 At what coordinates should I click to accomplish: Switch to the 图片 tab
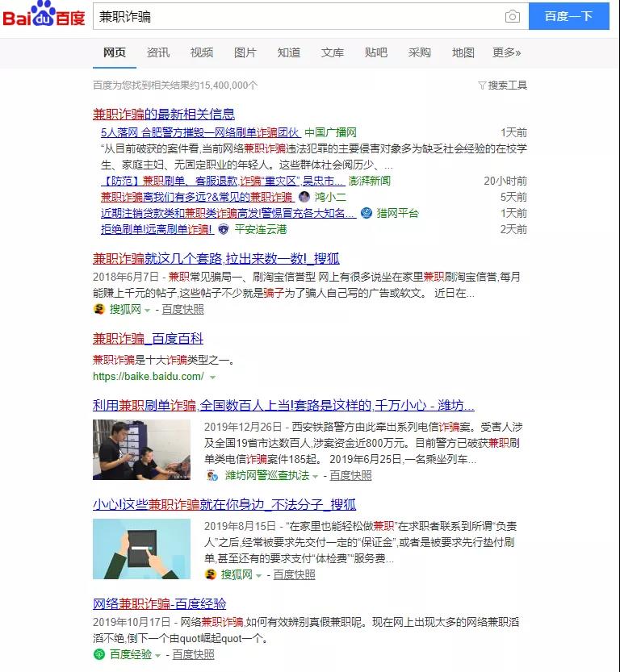tap(245, 52)
